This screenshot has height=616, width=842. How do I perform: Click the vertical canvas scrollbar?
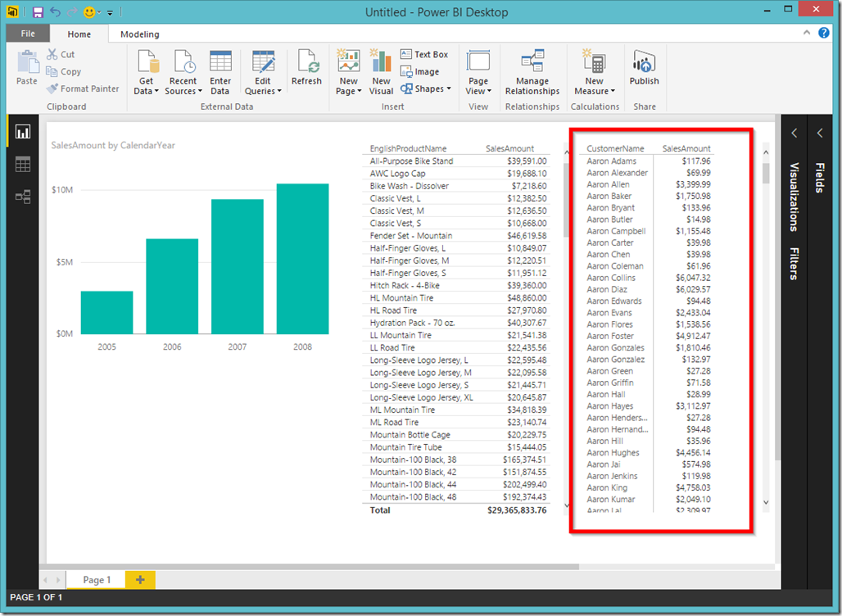click(778, 288)
